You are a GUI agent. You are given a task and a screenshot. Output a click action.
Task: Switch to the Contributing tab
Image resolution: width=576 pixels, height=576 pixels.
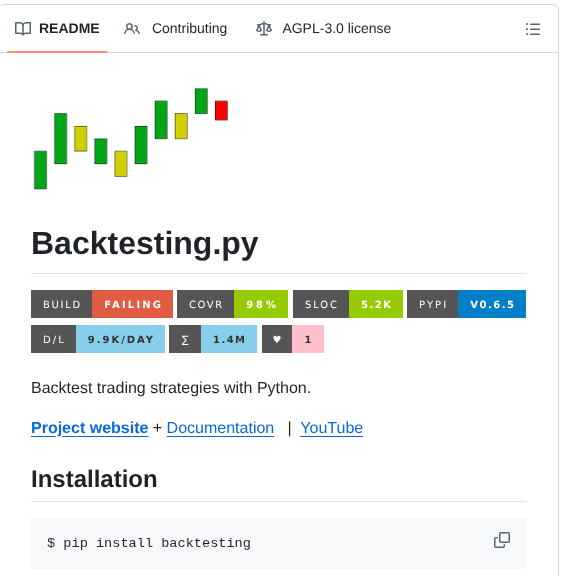tap(176, 29)
